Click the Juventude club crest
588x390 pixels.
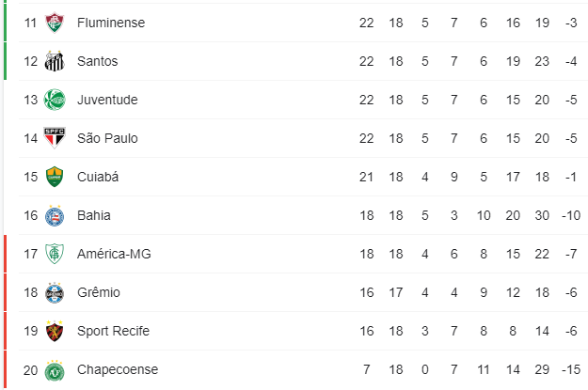tap(55, 100)
